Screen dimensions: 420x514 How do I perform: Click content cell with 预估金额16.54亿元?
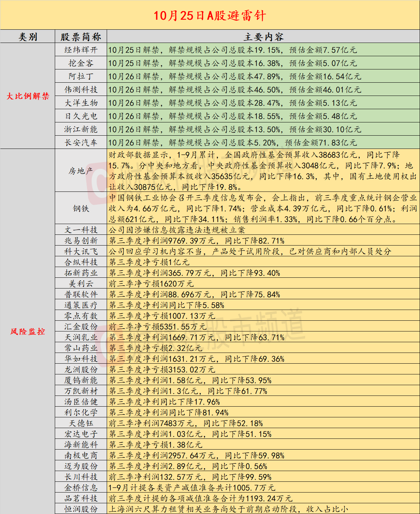[x=263, y=76]
